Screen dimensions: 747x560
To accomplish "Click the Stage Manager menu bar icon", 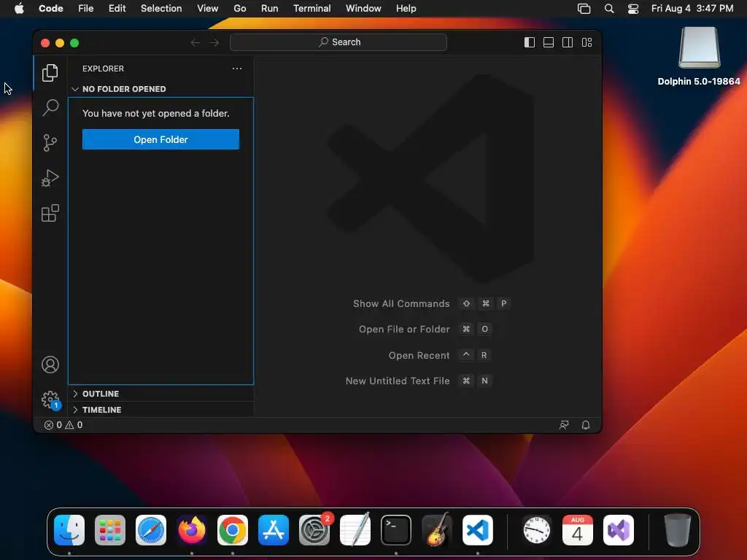I will (584, 9).
